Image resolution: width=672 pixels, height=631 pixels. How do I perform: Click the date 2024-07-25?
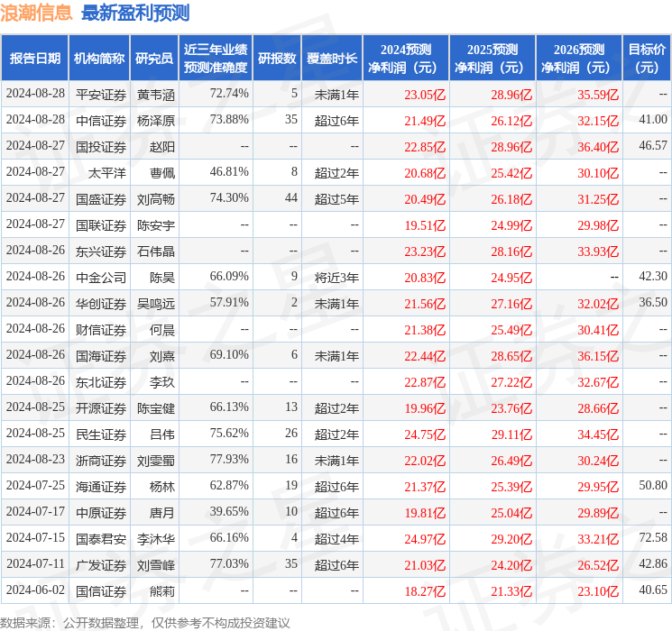(35, 485)
